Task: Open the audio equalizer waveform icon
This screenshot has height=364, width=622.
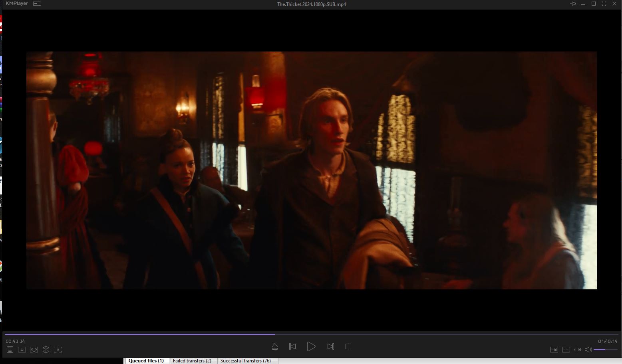Action: coord(578,350)
